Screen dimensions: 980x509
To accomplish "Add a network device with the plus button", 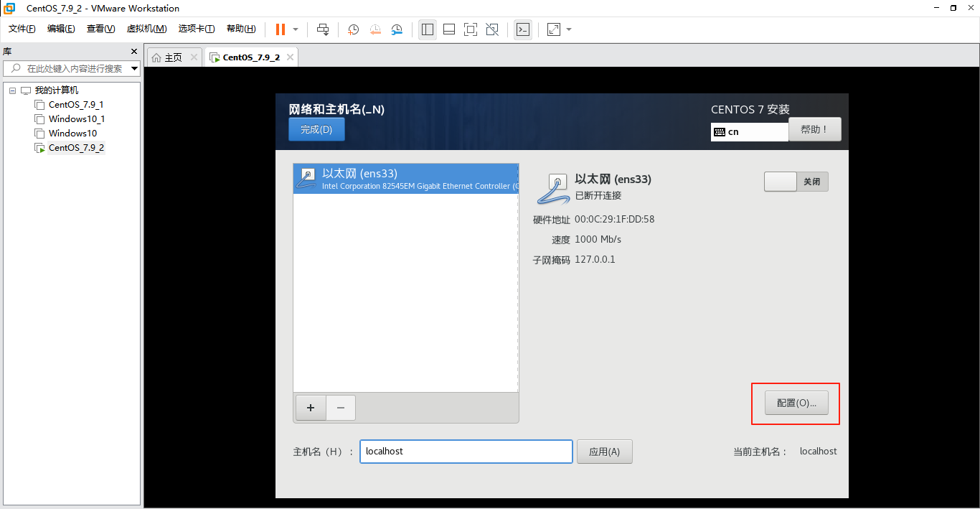I will click(311, 408).
